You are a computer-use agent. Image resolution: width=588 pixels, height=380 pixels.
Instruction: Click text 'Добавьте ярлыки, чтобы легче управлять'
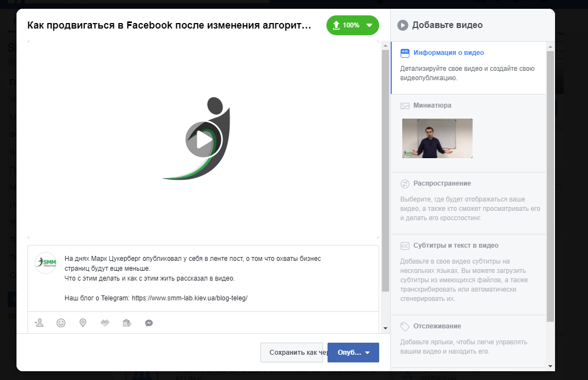[x=463, y=342]
